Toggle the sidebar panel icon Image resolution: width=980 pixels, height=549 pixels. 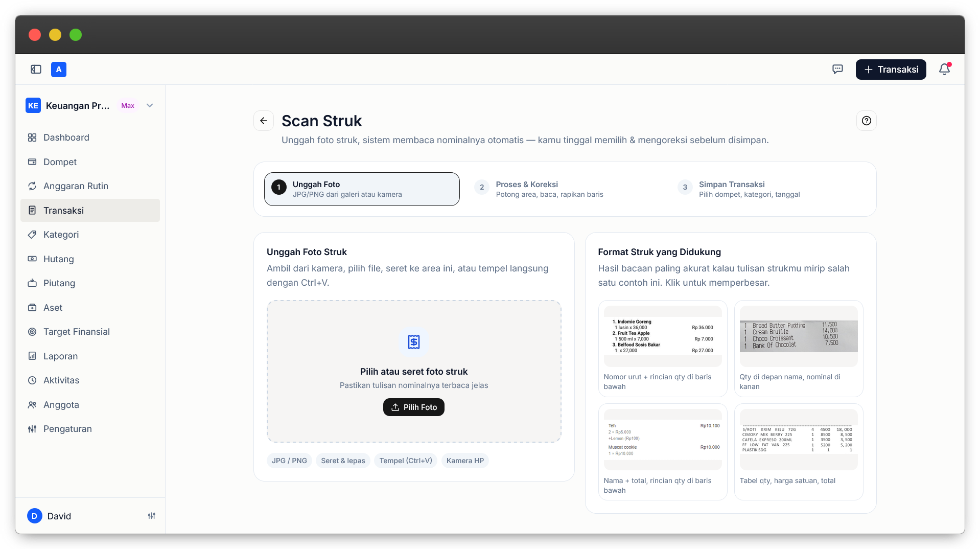pos(36,70)
